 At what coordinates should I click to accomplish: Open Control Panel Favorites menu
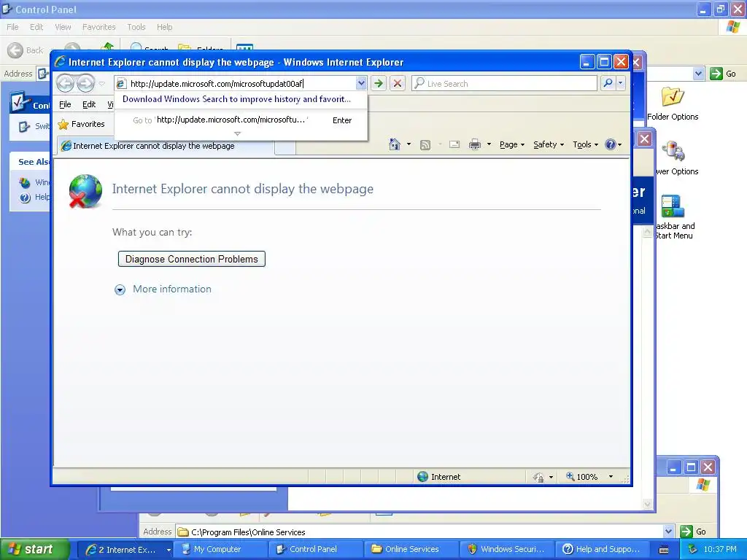(98, 27)
